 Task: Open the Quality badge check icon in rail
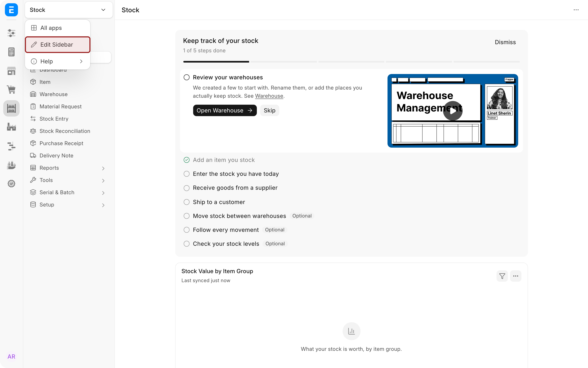(11, 184)
